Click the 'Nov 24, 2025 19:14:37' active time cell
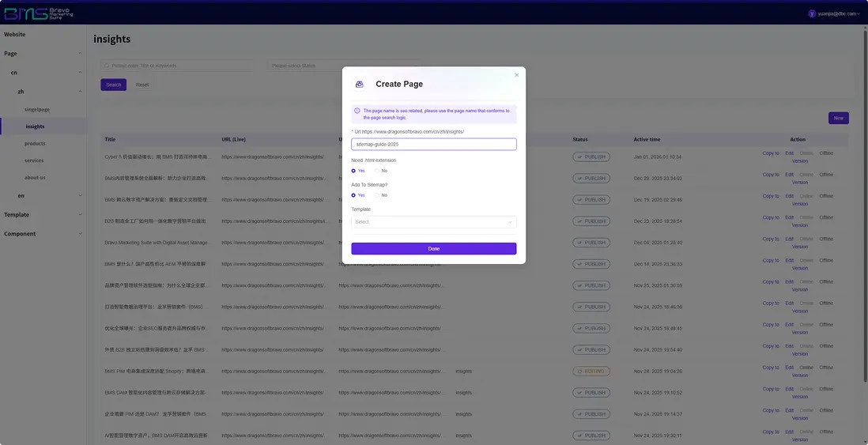The height and width of the screenshot is (445, 868). pyautogui.click(x=659, y=414)
